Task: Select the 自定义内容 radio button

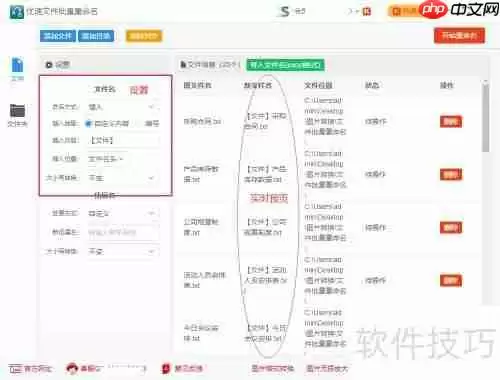Action: click(88, 124)
